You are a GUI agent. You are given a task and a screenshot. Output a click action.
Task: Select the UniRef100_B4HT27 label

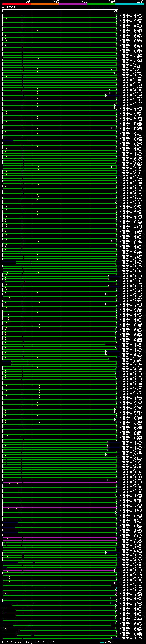click(x=131, y=55)
